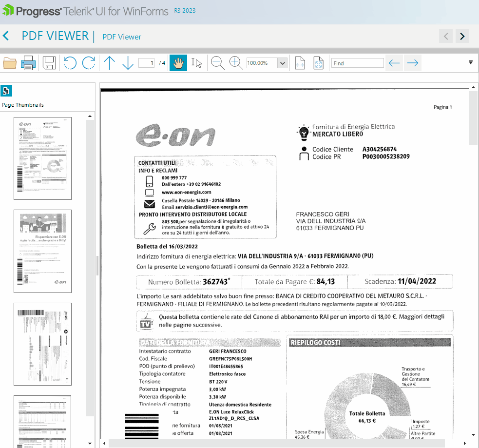Click inside the Find search field
This screenshot has height=448, width=479.
point(358,63)
